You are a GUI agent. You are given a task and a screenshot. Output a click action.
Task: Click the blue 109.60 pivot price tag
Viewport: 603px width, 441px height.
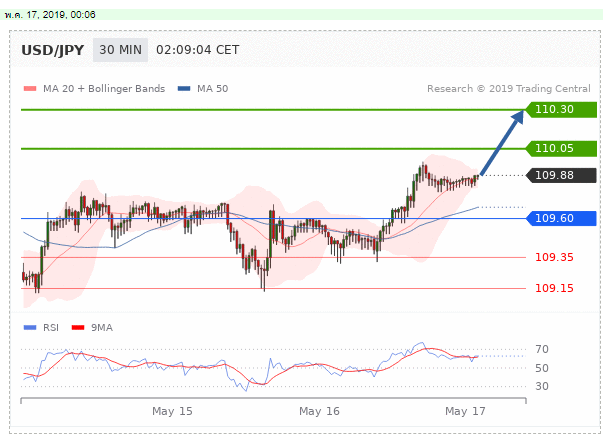(561, 218)
